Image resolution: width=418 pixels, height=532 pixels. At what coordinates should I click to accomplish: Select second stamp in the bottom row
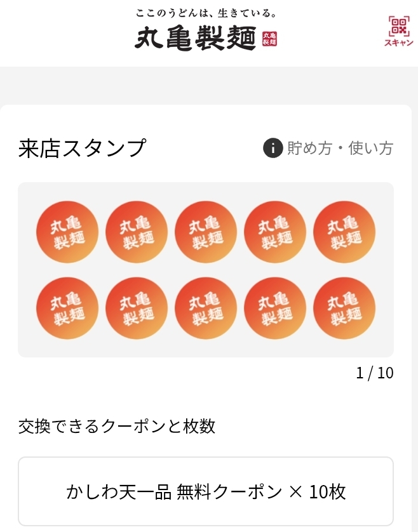coord(137,309)
